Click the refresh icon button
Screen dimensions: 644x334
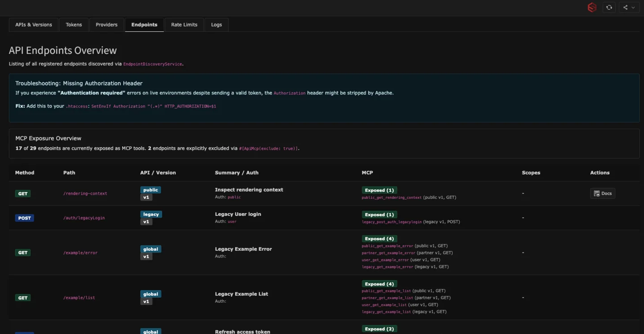609,7
